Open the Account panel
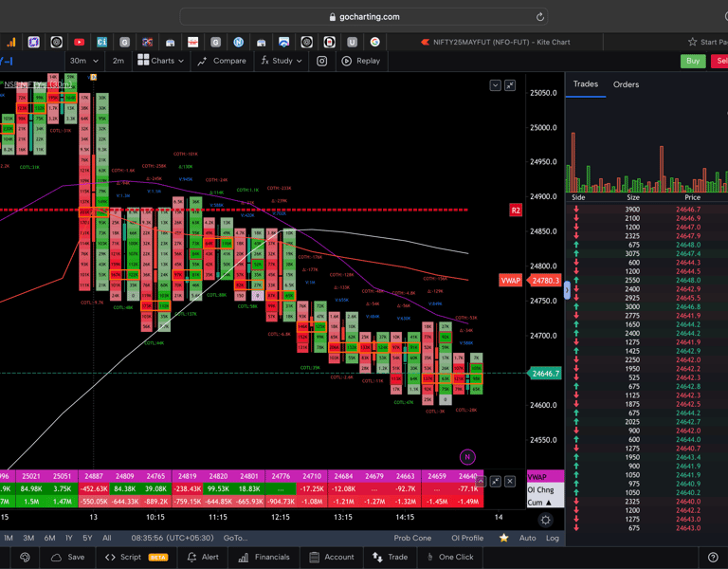 tap(332, 558)
